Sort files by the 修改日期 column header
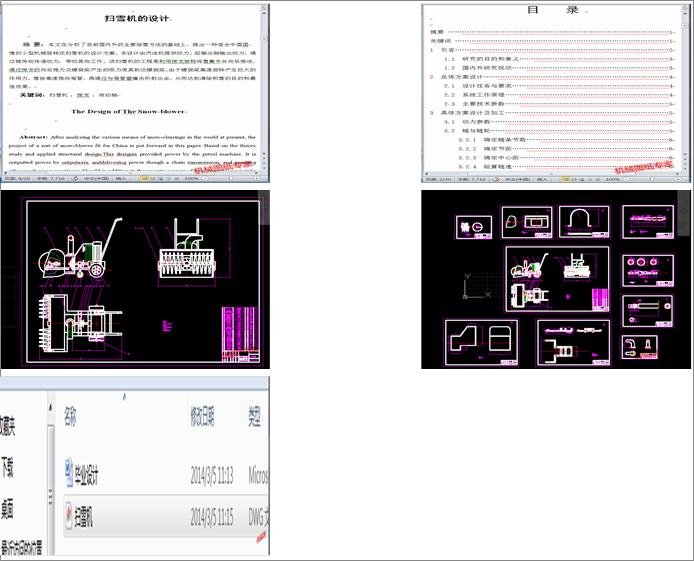 click(202, 416)
